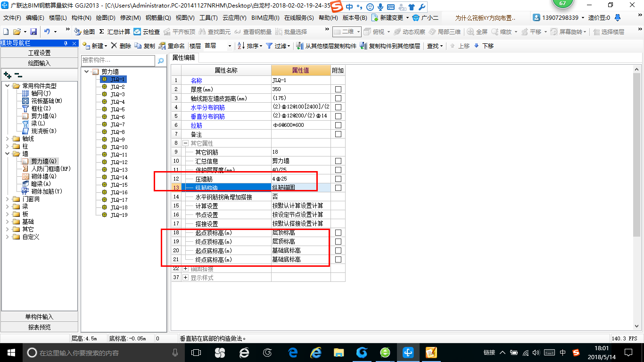Screen dimensions: 644x362
Task: Click 重命名 rename button
Action: (x=172, y=46)
